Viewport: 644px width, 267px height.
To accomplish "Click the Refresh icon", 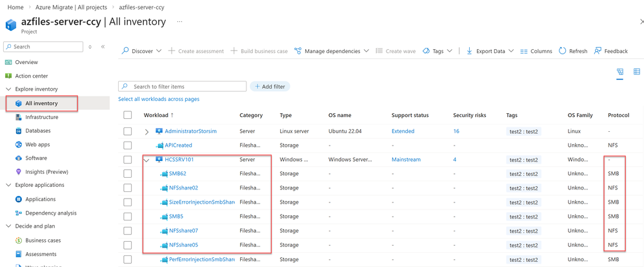I will [562, 51].
